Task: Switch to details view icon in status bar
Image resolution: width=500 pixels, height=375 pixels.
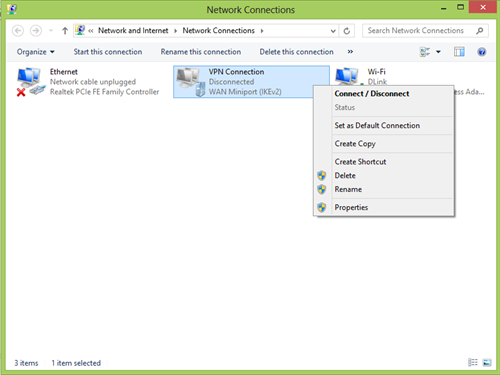Action: (473, 362)
